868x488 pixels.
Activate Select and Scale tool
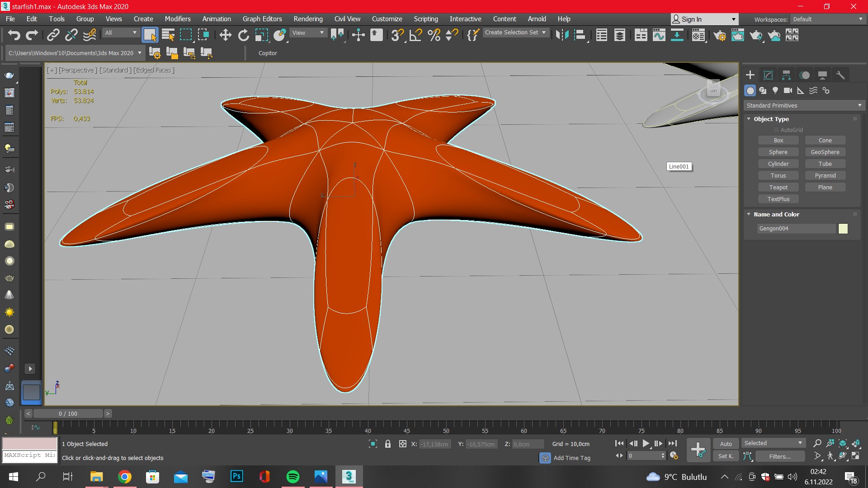(x=262, y=35)
